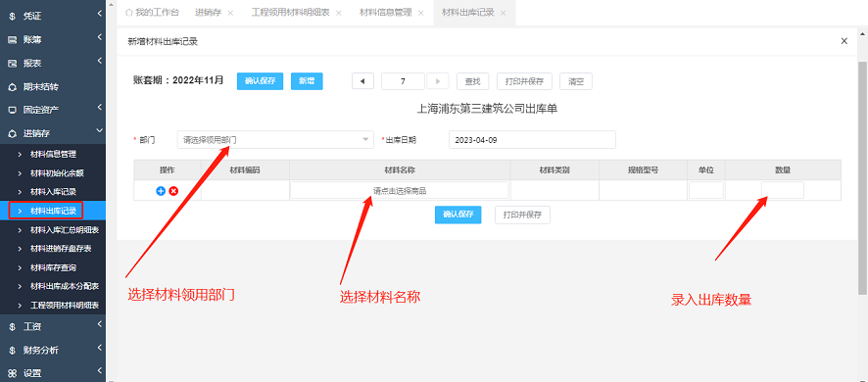Image resolution: width=868 pixels, height=382 pixels.
Task: Close the 材料信息管理 tab with its X
Action: [x=420, y=13]
